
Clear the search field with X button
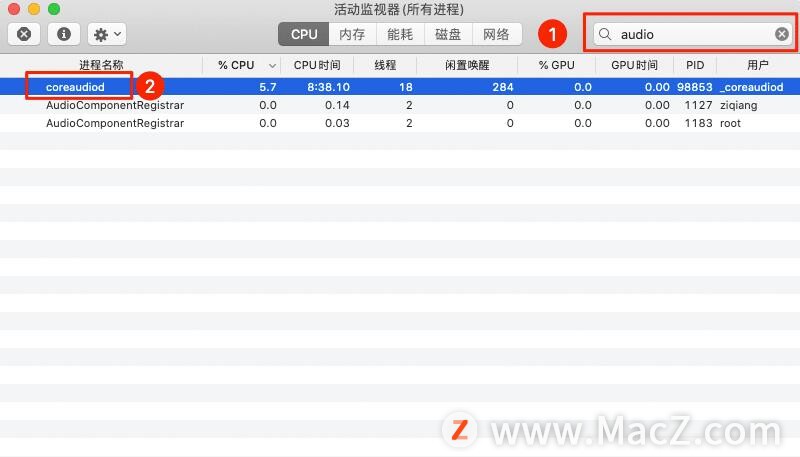point(782,34)
